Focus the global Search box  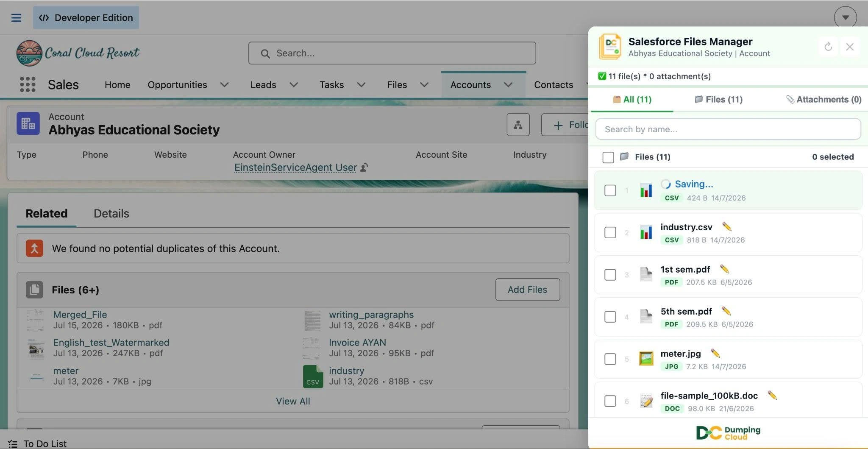click(x=392, y=53)
